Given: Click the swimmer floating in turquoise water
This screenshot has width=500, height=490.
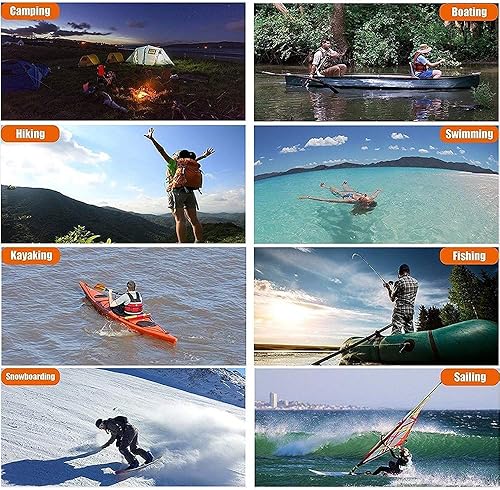Looking at the screenshot, I should point(343,197).
